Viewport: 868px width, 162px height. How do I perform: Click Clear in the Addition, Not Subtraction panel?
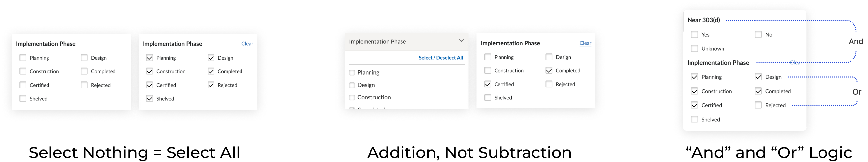[585, 43]
